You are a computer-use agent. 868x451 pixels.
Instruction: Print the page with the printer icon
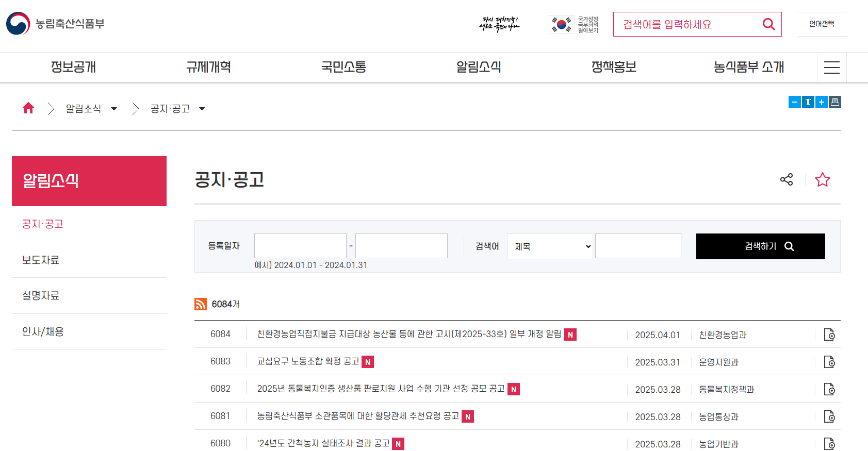point(835,102)
